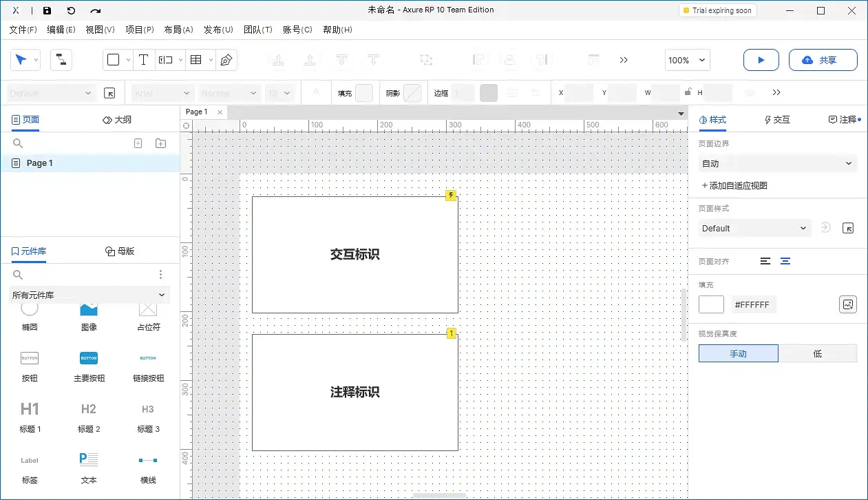Open the 所有元件库 library dropdown
Screen dimensions: 868x500
pyautogui.click(x=89, y=294)
